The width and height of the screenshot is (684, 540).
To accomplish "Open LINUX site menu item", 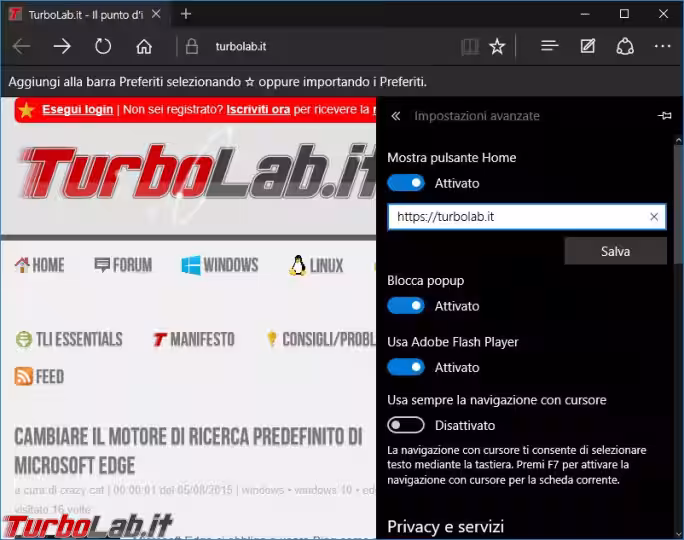I will [x=316, y=265].
